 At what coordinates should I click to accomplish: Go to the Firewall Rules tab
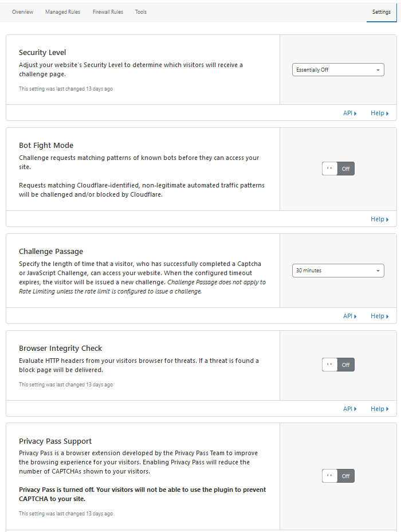[108, 12]
